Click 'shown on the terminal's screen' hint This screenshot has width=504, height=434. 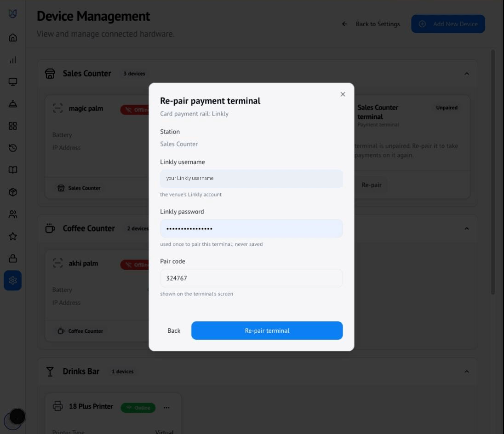pos(196,294)
